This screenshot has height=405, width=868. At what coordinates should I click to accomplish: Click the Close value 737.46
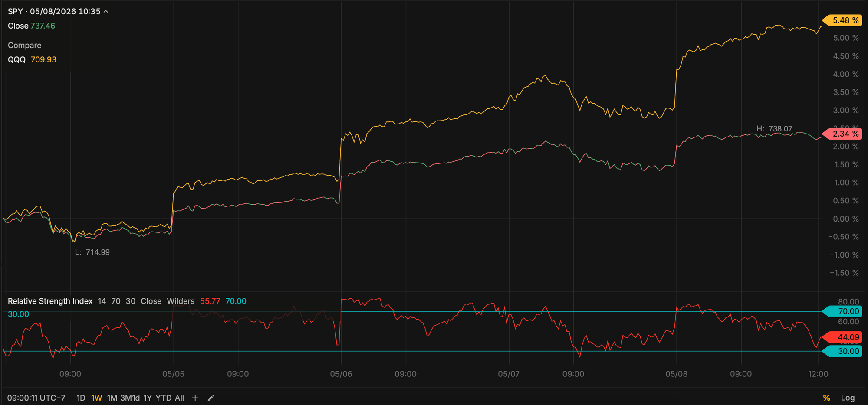(43, 26)
